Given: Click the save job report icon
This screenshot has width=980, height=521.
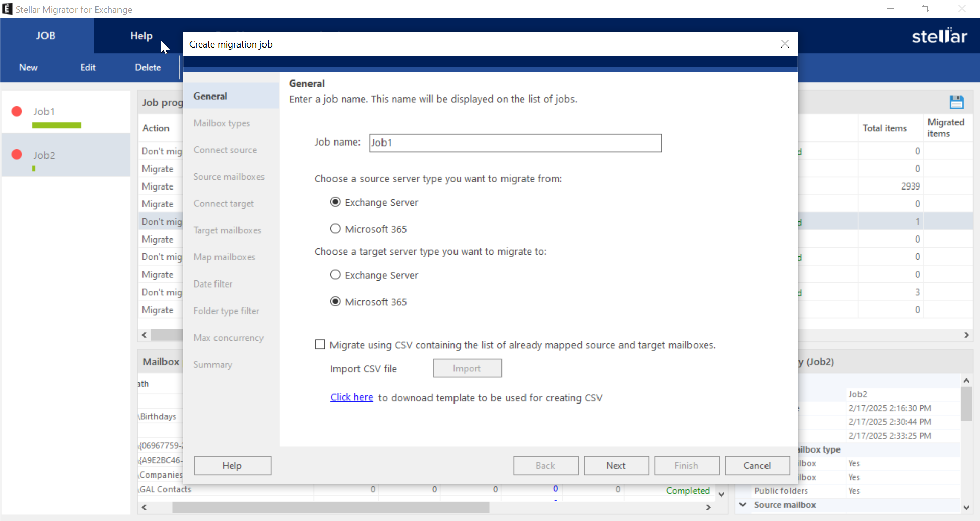Looking at the screenshot, I should [x=957, y=102].
